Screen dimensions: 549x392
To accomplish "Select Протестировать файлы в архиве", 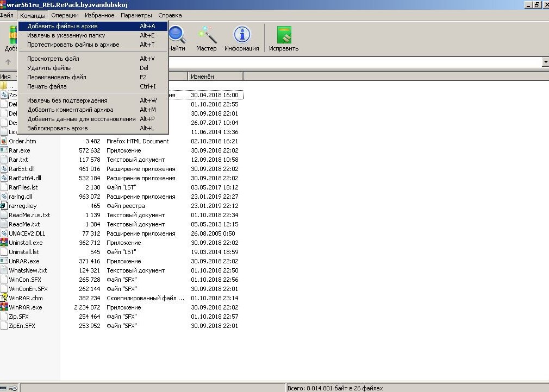I will (93, 45).
